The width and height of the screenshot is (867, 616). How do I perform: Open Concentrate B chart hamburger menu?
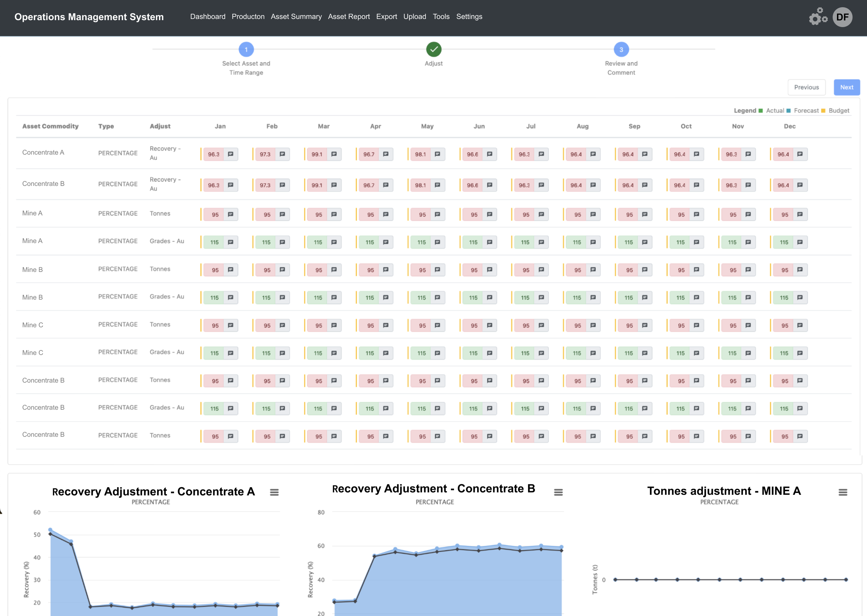click(558, 492)
